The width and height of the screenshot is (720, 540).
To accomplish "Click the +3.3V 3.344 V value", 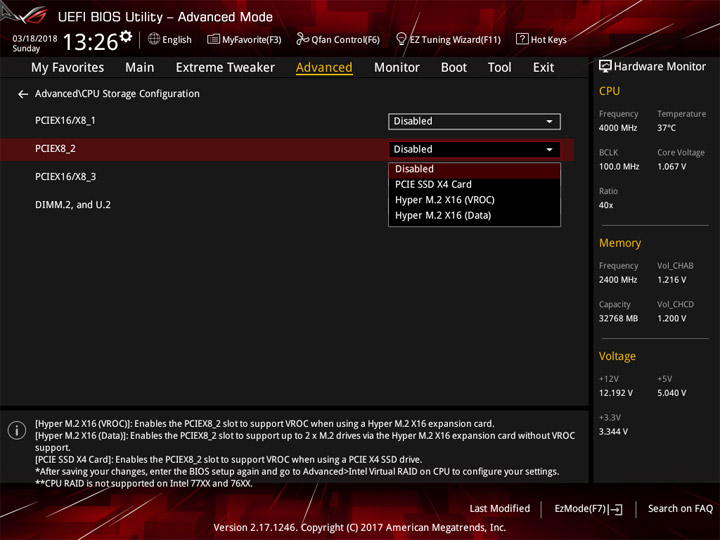I will [x=613, y=432].
